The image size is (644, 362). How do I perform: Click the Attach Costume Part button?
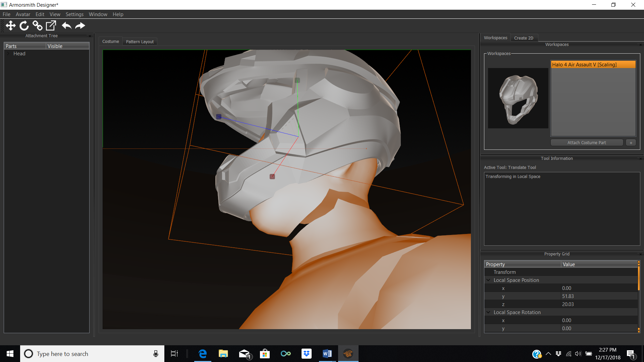point(587,143)
